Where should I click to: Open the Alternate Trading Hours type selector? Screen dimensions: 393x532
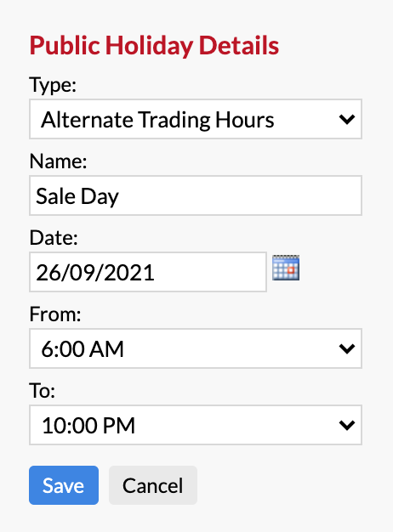pyautogui.click(x=196, y=119)
